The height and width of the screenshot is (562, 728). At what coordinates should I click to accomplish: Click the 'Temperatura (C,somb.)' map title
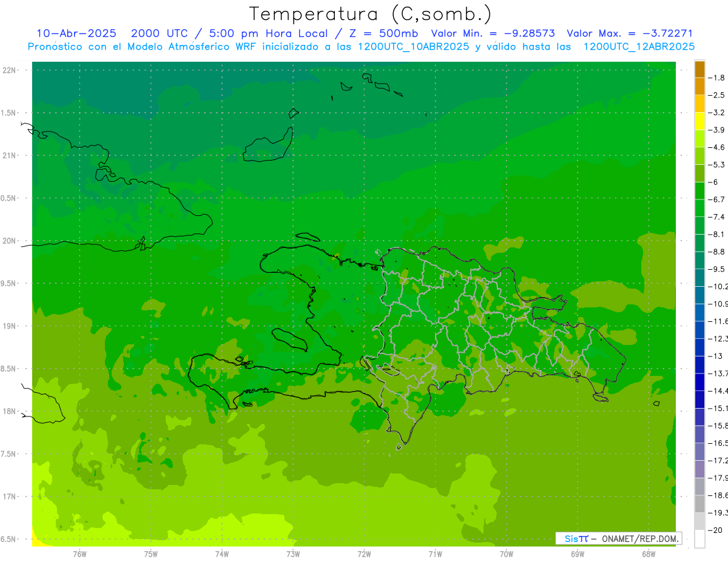pyautogui.click(x=370, y=14)
